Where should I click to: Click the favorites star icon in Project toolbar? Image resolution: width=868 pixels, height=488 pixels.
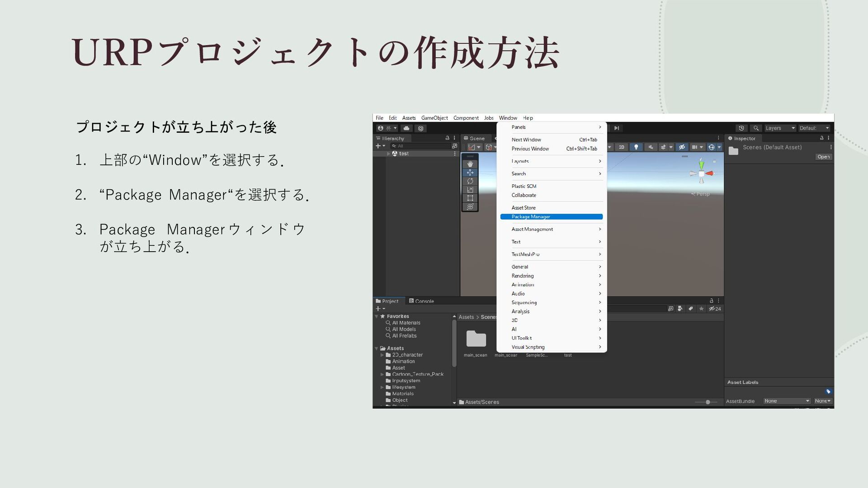pyautogui.click(x=701, y=309)
